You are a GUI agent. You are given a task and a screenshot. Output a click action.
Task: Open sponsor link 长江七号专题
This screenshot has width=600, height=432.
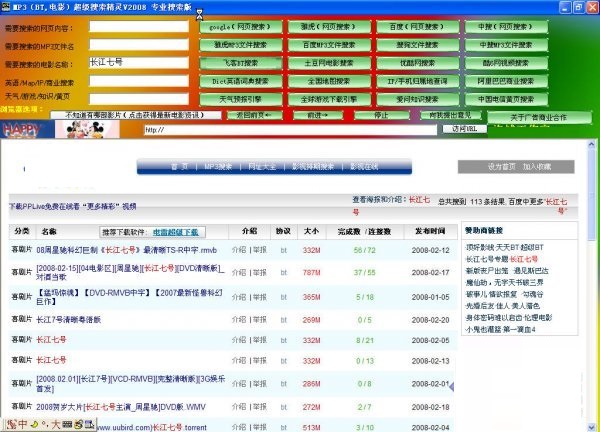point(502,259)
